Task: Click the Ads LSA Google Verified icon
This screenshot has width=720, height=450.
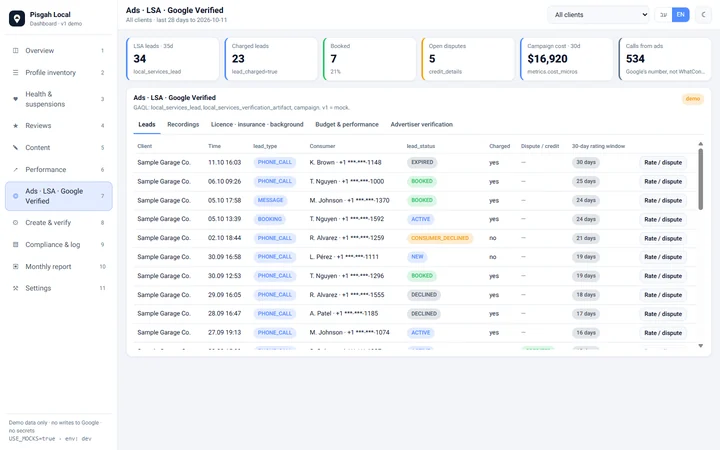Action: [16, 196]
